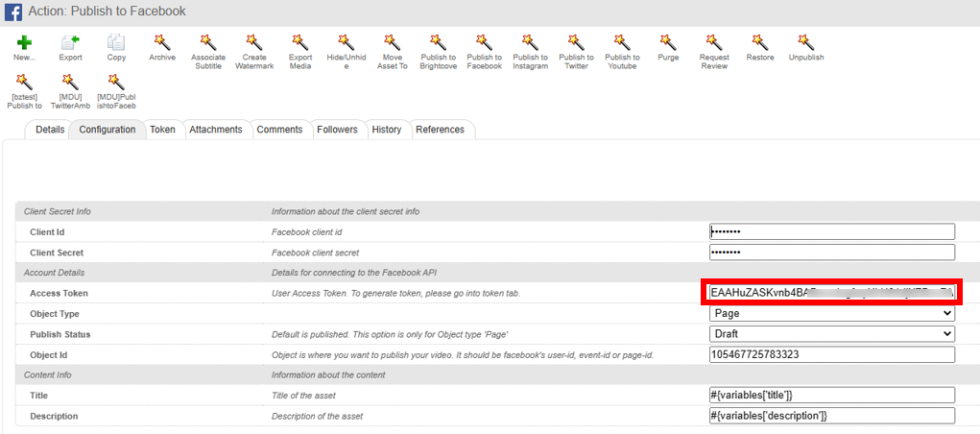Switch to the Token tab
The width and height of the screenshot is (980, 434).
point(162,130)
